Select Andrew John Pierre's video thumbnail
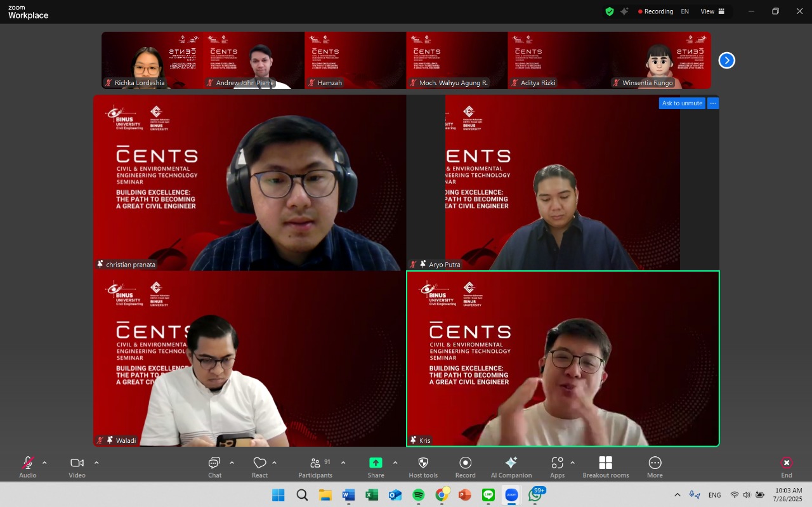This screenshot has height=507, width=812. click(254, 60)
